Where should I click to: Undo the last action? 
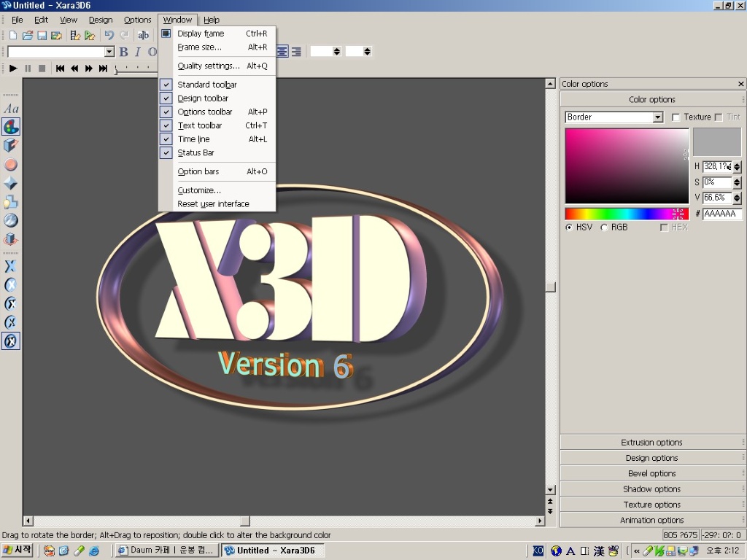tap(109, 35)
